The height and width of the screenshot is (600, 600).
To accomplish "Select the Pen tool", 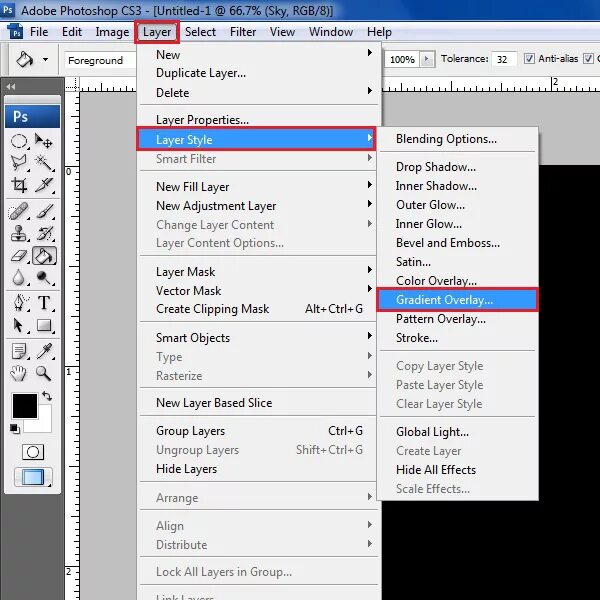I will (x=19, y=303).
